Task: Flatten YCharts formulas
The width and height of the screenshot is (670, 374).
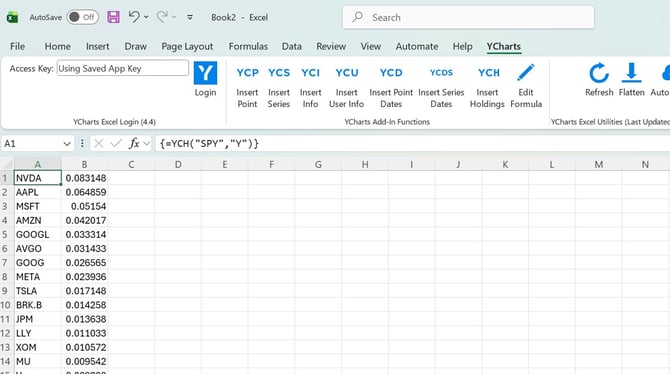Action: click(x=632, y=80)
